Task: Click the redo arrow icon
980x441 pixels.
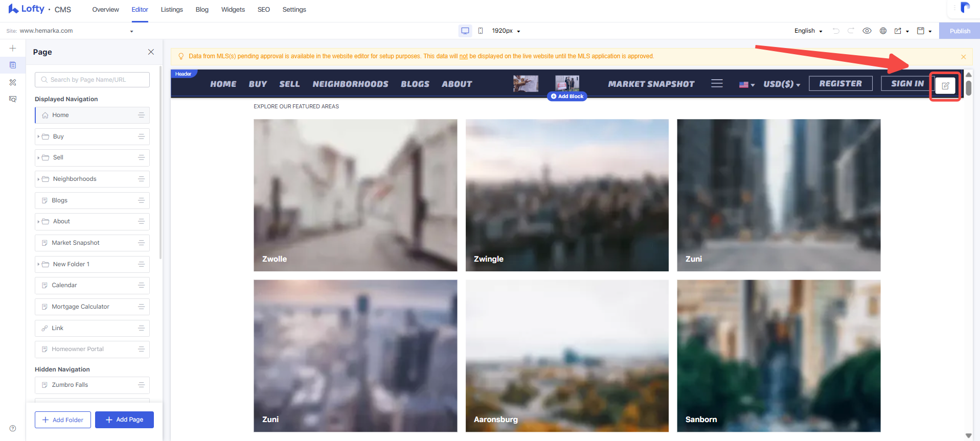Action: pyautogui.click(x=851, y=31)
